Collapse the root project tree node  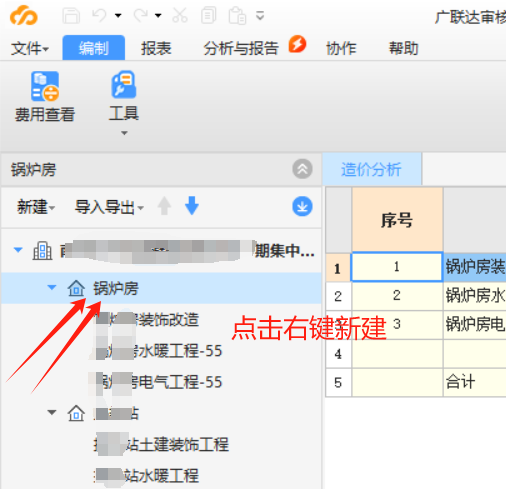tap(18, 250)
